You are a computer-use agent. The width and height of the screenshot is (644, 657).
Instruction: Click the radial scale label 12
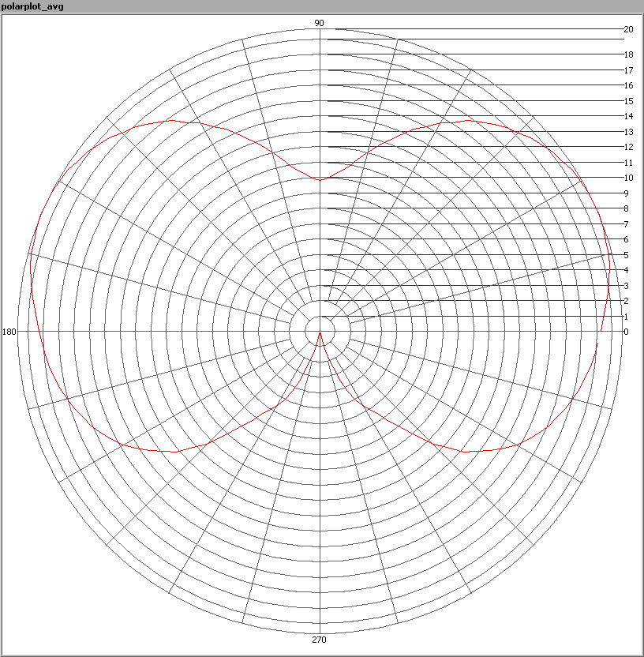click(628, 147)
